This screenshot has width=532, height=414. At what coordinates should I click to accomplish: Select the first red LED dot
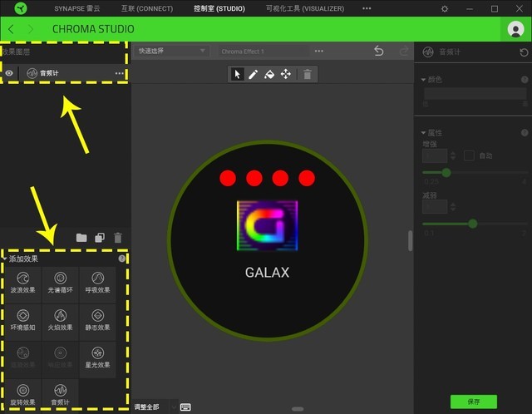[x=228, y=178]
